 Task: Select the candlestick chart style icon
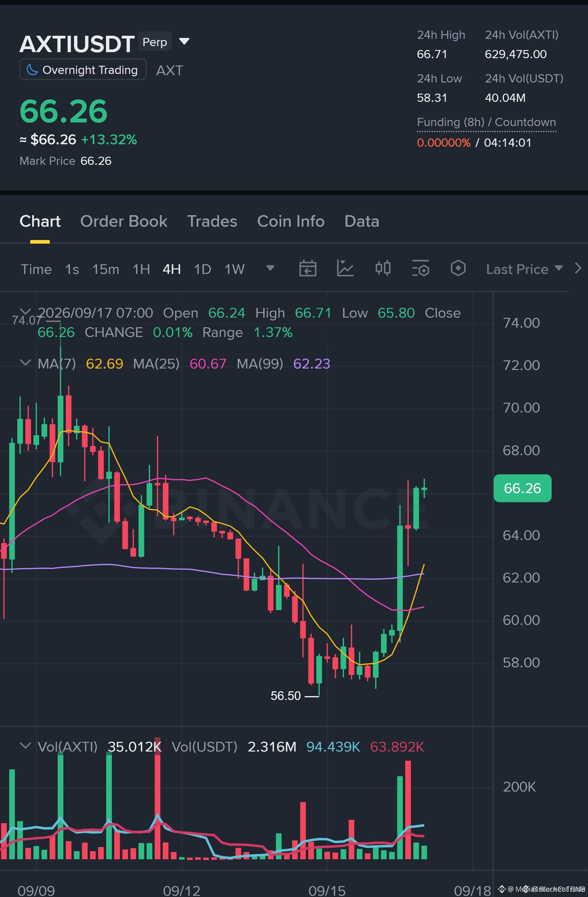click(x=383, y=268)
